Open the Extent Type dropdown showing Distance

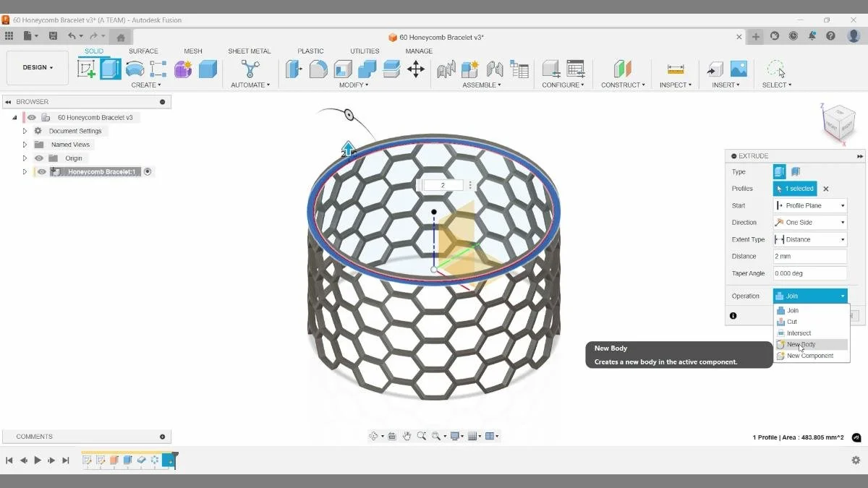click(x=809, y=239)
